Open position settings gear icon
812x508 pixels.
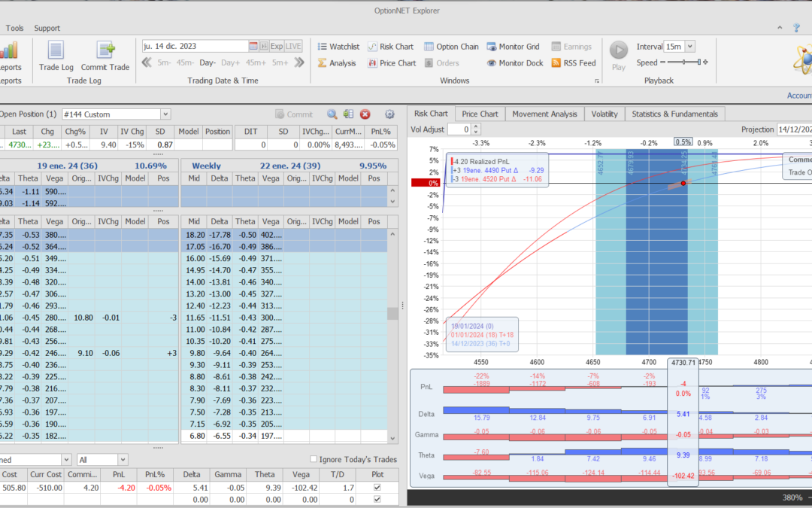(389, 114)
